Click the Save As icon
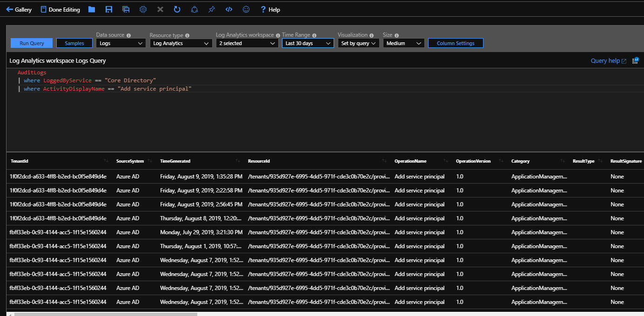This screenshot has height=316, width=644. (126, 9)
